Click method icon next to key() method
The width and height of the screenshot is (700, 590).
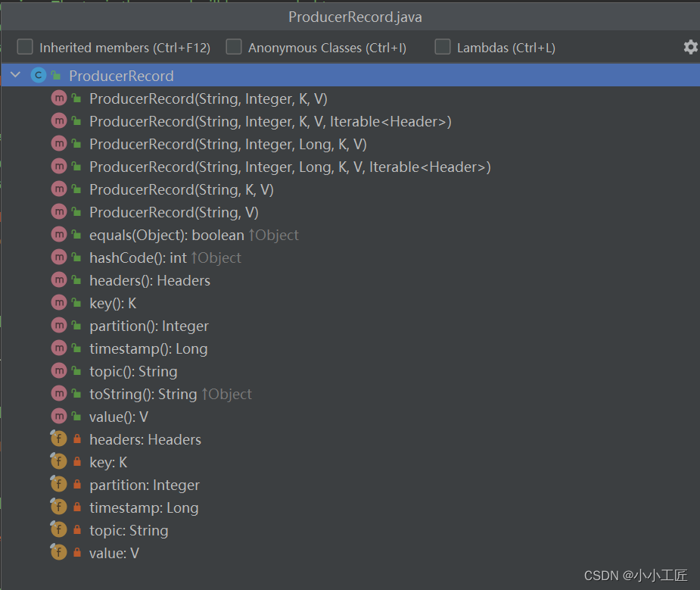click(59, 302)
